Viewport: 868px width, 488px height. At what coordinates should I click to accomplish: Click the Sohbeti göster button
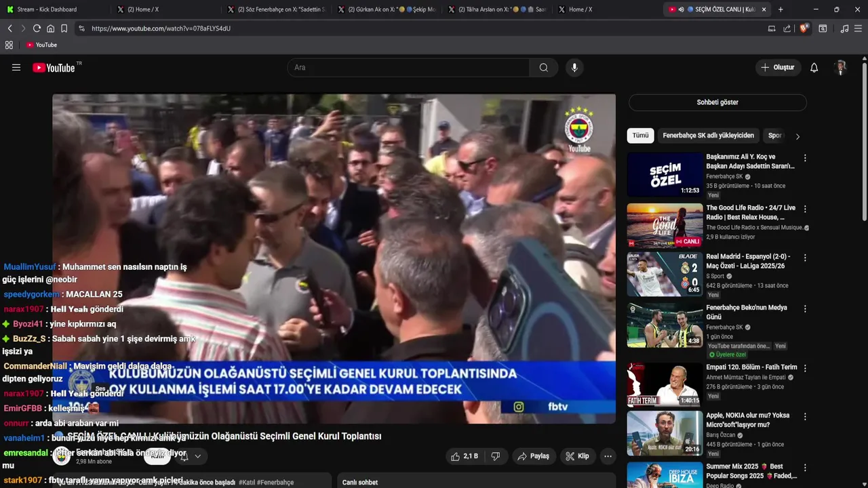(x=717, y=102)
